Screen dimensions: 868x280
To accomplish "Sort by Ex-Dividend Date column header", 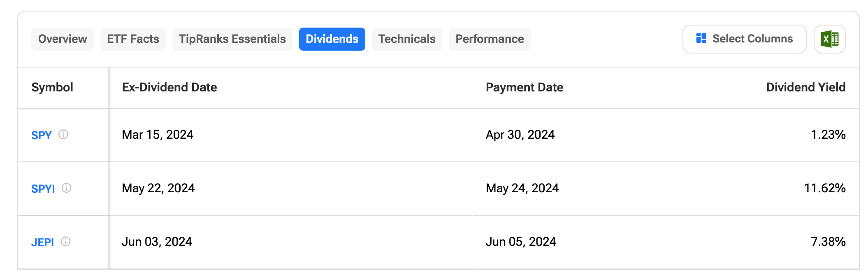I will (169, 87).
